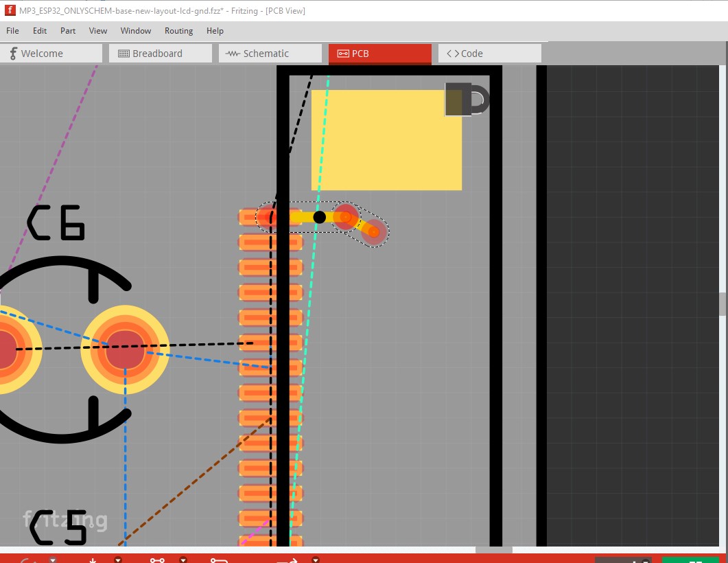Open the Part menu
The height and width of the screenshot is (563, 728).
click(68, 31)
